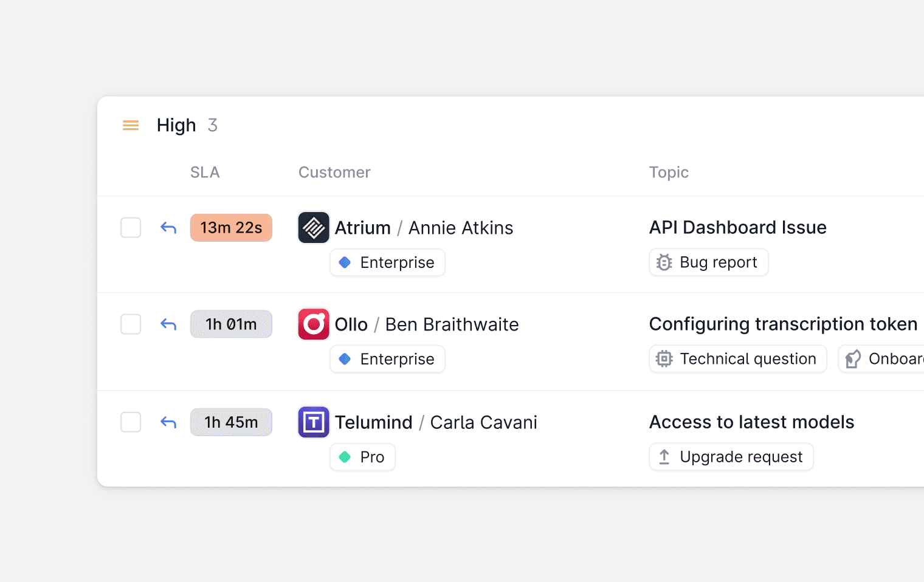Click the Pro plan tag for Telumind
Screen dimensions: 924x582
(x=362, y=457)
